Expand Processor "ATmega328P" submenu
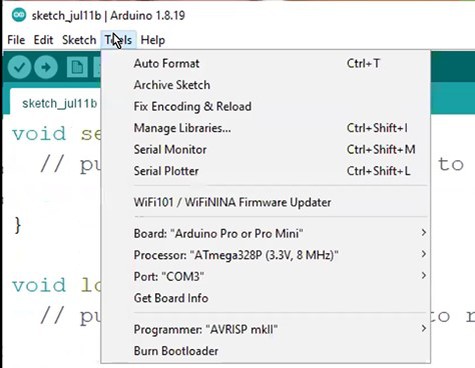Screen dimensions: 475x368 265,255
